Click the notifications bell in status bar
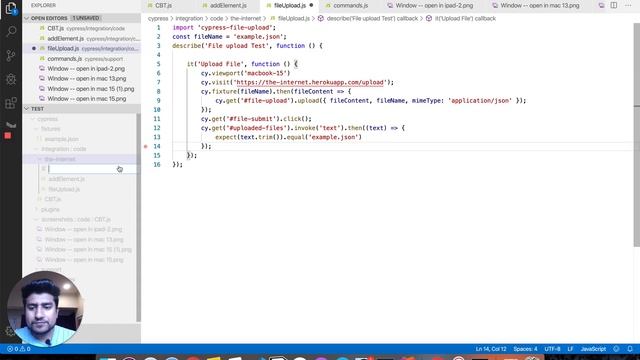 (x=630, y=349)
